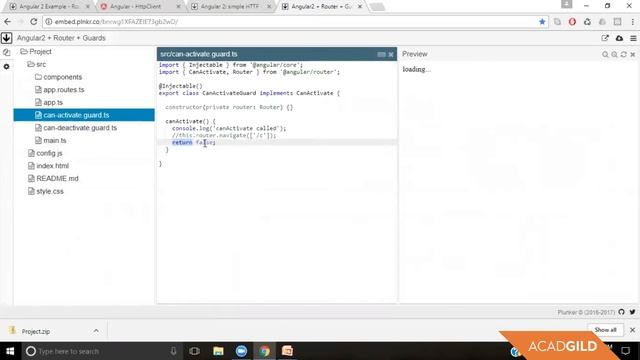The image size is (640, 360).
Task: Expand the components folder
Action: pyautogui.click(x=58, y=77)
